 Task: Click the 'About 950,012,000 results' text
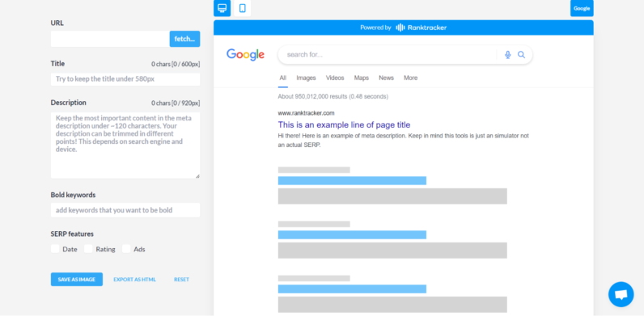[333, 96]
